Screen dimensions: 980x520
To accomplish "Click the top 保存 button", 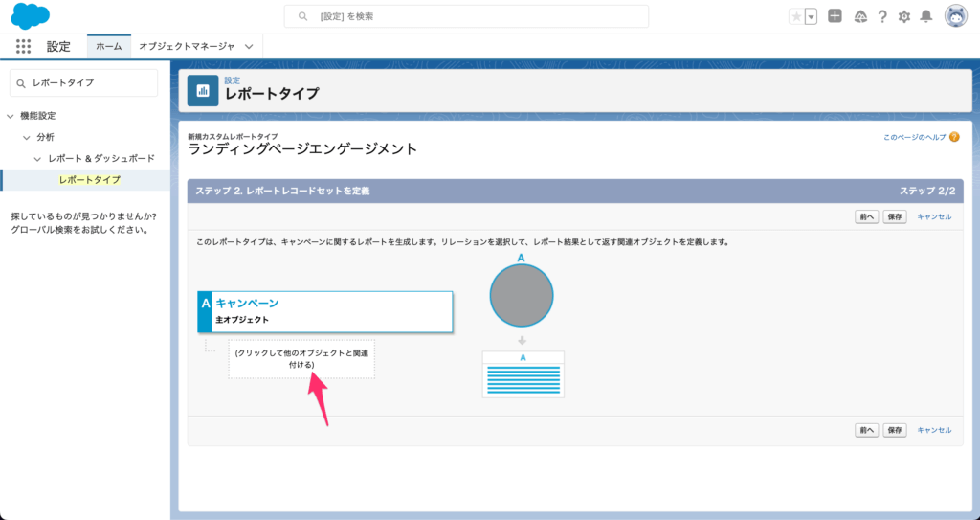I will point(895,216).
